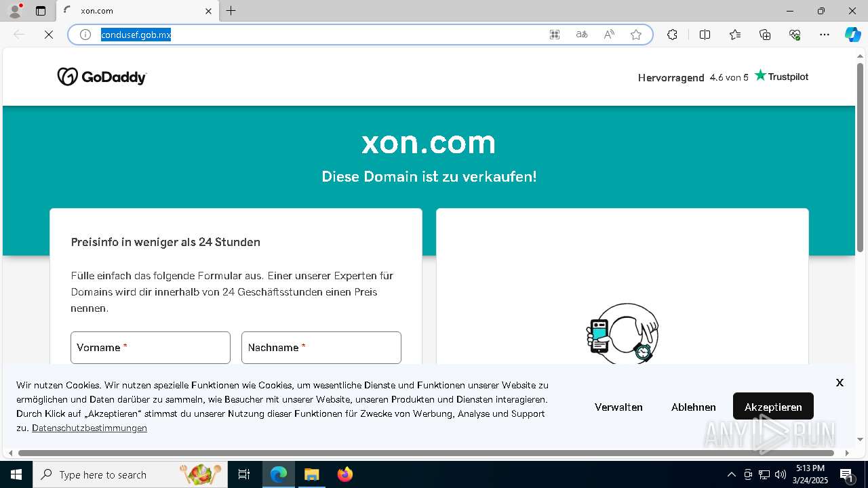Activate the read aloud icon

pyautogui.click(x=609, y=35)
